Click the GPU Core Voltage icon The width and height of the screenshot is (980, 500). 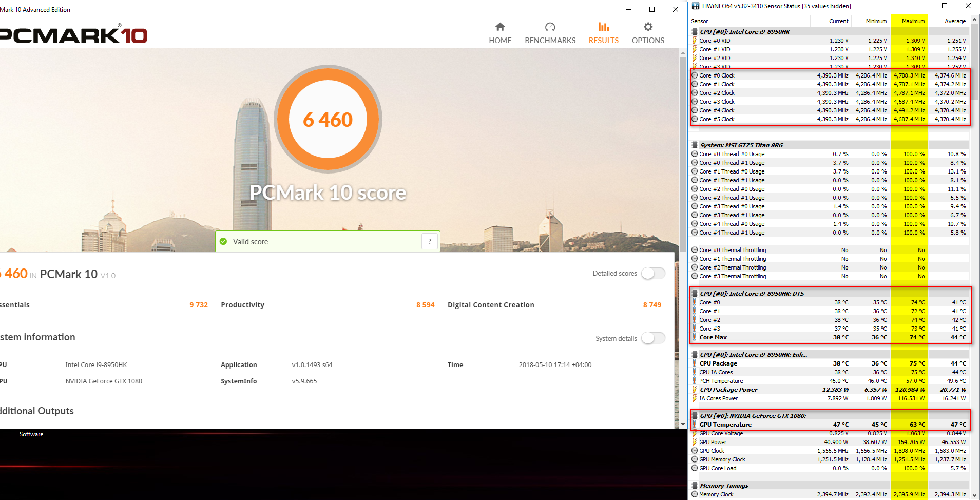695,433
